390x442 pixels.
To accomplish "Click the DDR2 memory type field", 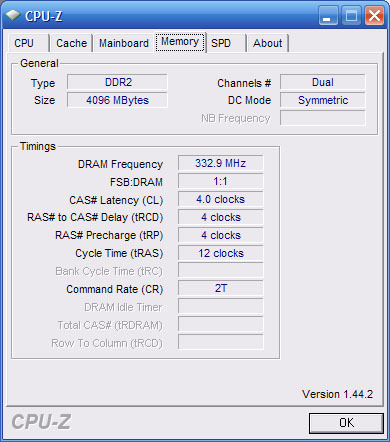I will point(117,82).
